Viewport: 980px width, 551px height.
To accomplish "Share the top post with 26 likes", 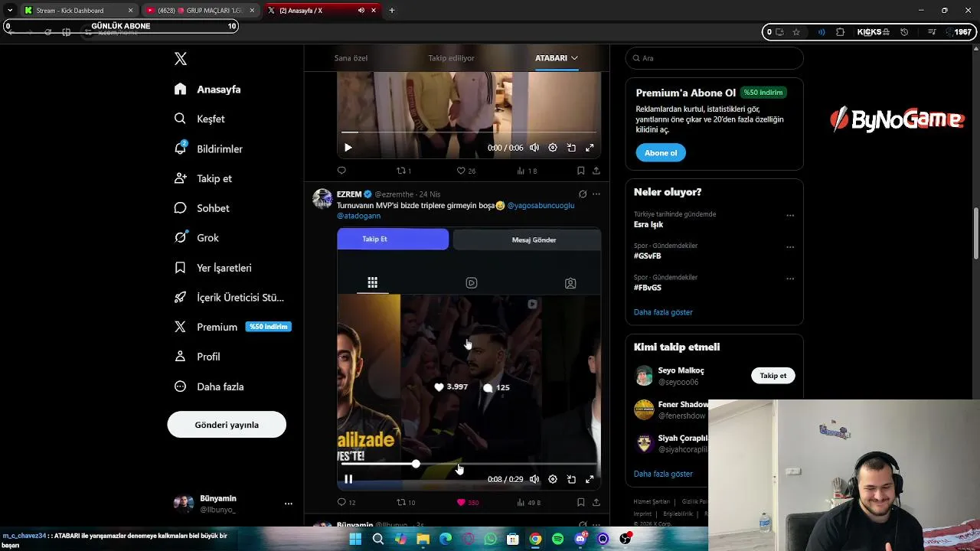I will (x=596, y=171).
